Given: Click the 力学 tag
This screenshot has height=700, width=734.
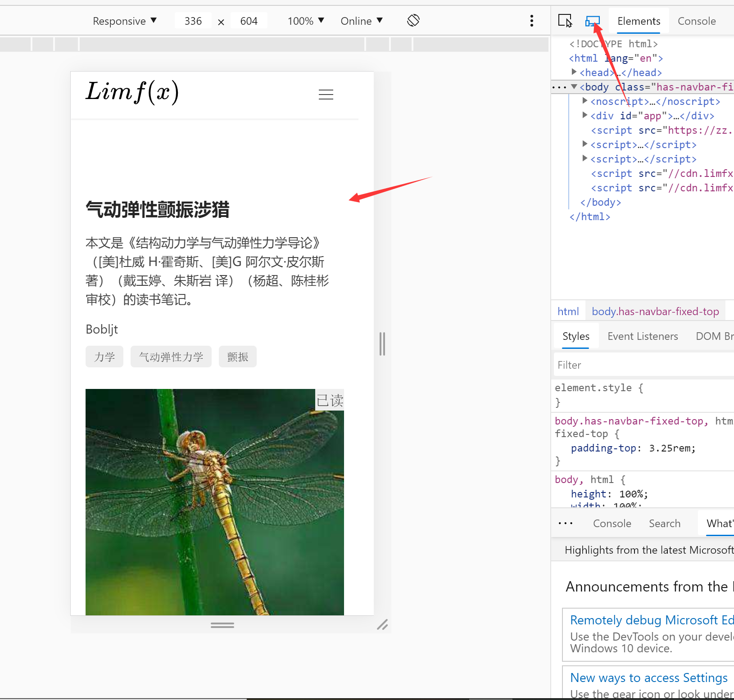Looking at the screenshot, I should 104,357.
